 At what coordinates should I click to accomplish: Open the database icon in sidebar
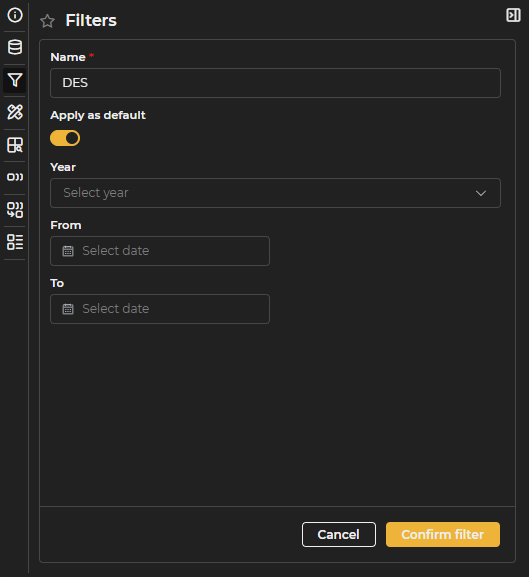coord(15,47)
